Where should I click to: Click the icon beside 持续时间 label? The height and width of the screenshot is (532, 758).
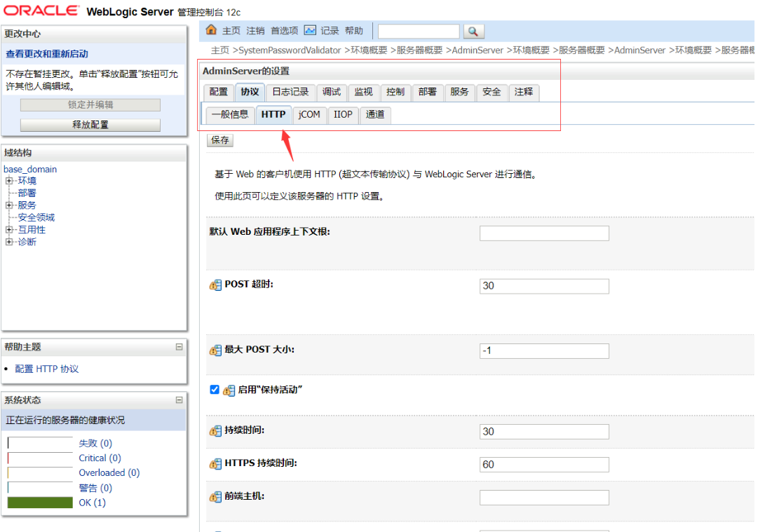pyautogui.click(x=215, y=431)
